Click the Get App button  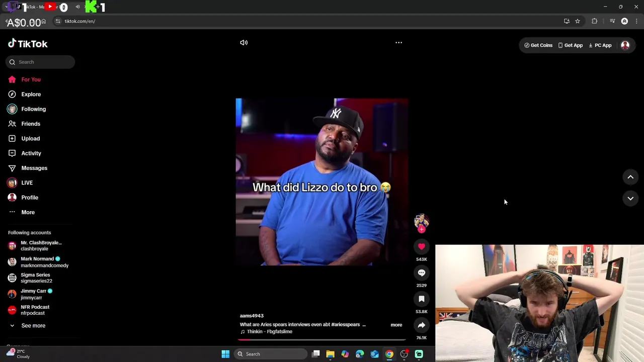pyautogui.click(x=570, y=45)
